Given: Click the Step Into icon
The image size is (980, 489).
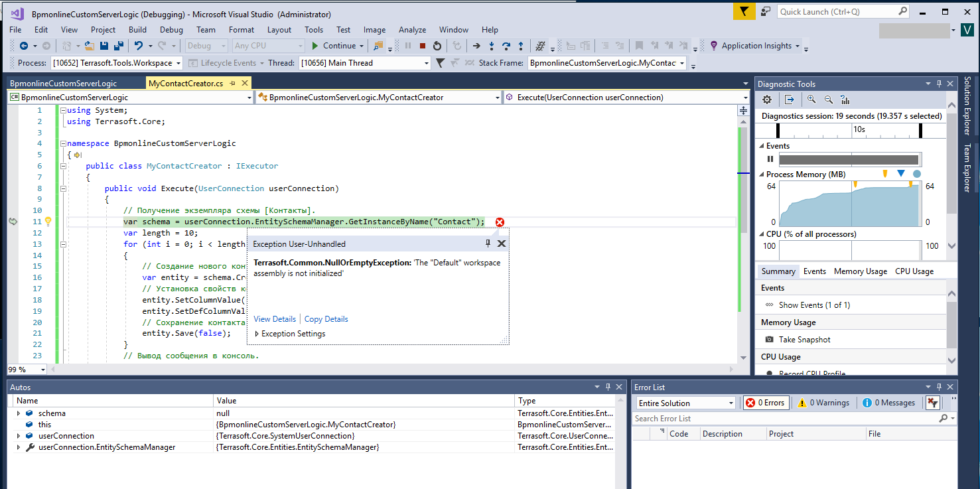Looking at the screenshot, I should pos(492,46).
